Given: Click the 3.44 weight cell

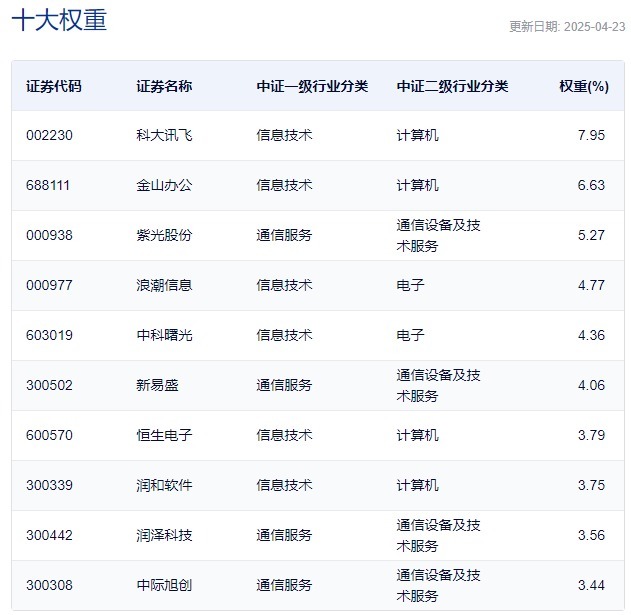Looking at the screenshot, I should pyautogui.click(x=591, y=585).
